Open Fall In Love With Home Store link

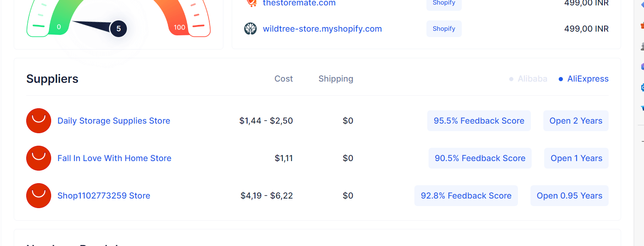(x=114, y=158)
